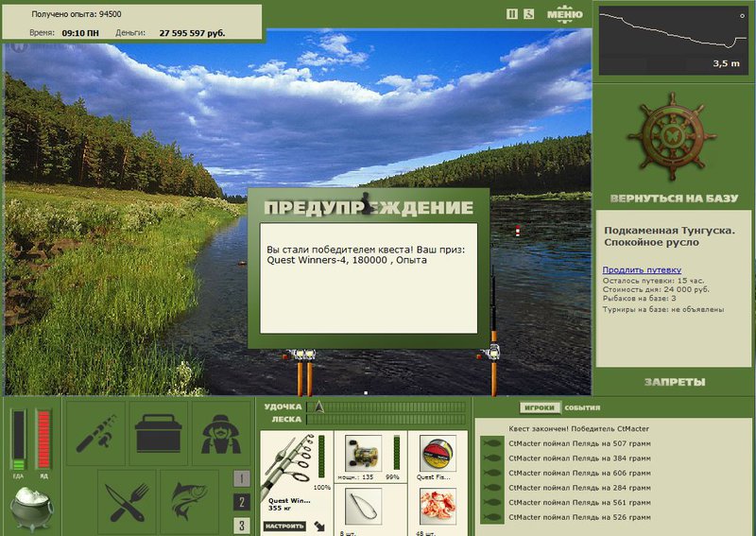
Task: Click the red-white float on water
Action: click(518, 231)
